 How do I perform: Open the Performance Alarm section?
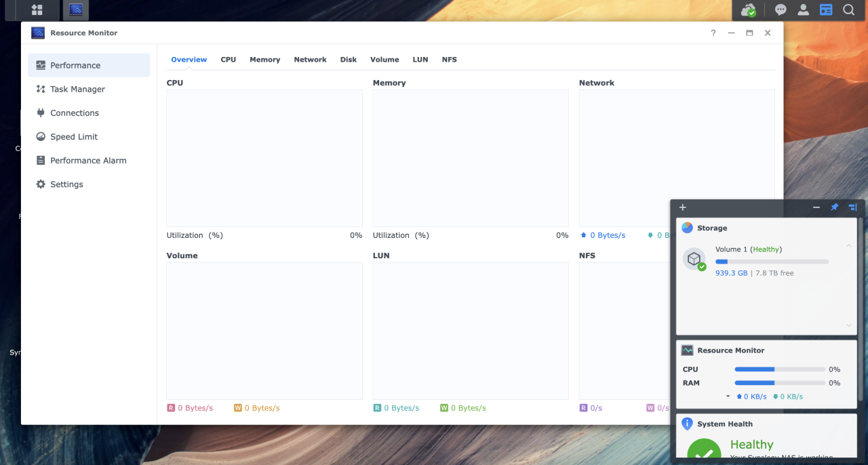(89, 160)
